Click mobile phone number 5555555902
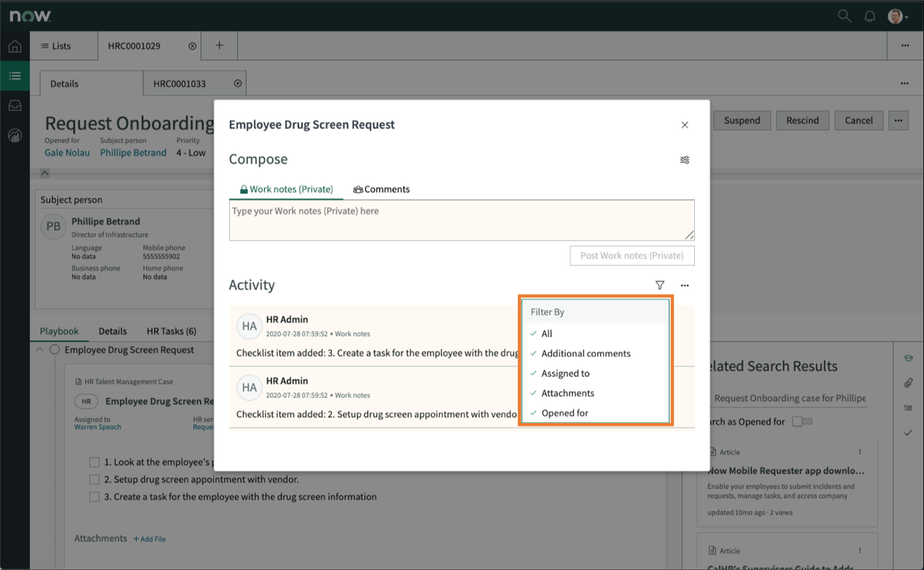The image size is (924, 570). (162, 257)
